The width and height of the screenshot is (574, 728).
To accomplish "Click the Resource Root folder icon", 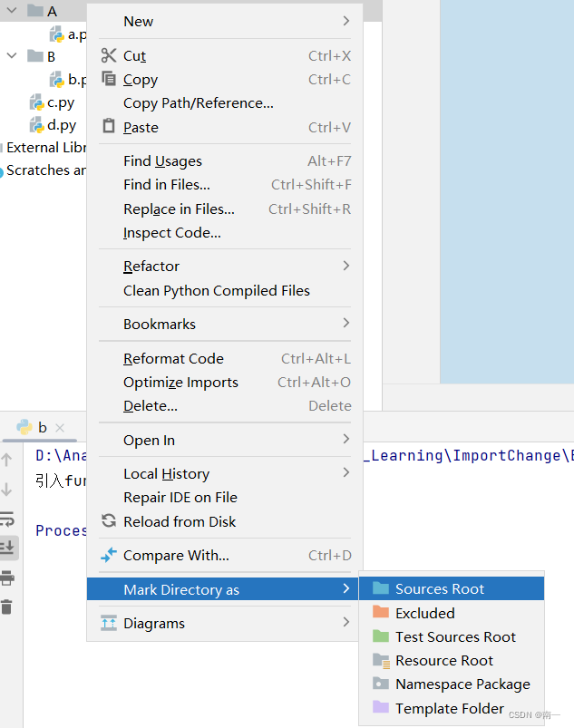I will point(381,660).
